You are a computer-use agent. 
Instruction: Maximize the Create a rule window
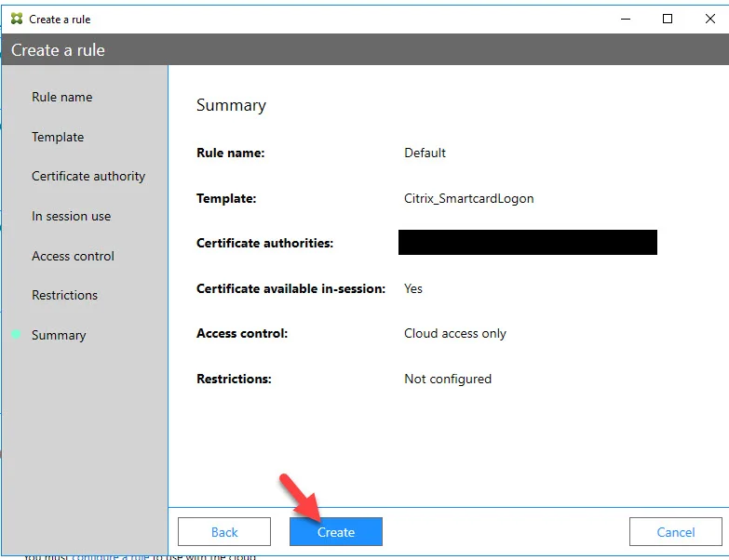(668, 19)
